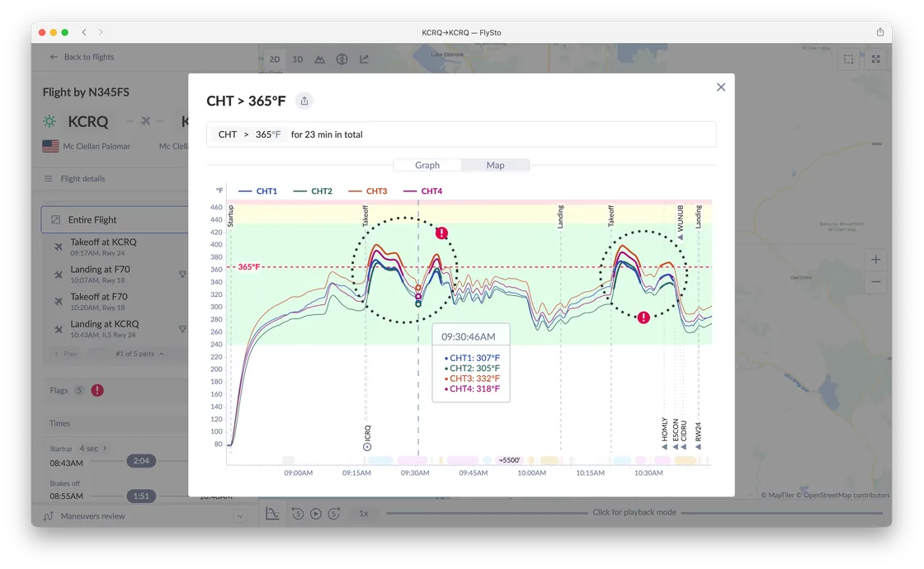Viewport: 924px width, 569px height.
Task: Switch map to 3D view
Action: [x=298, y=59]
